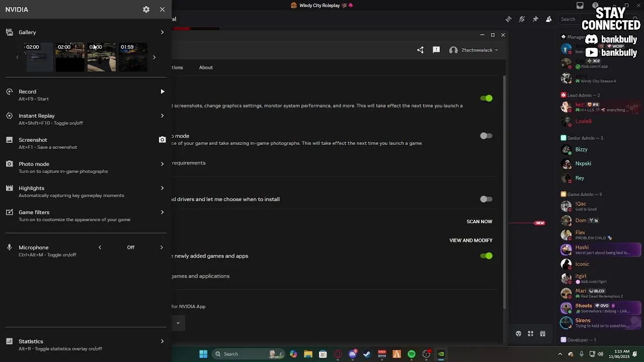Switch to the About tab
Image resolution: width=644 pixels, height=362 pixels.
pos(206,67)
